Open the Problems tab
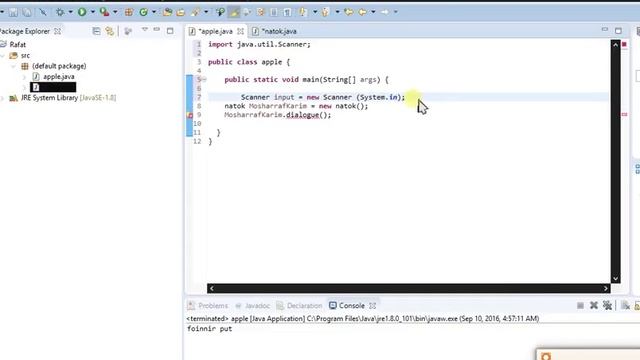Viewport: 640px width, 360px height. click(x=213, y=306)
